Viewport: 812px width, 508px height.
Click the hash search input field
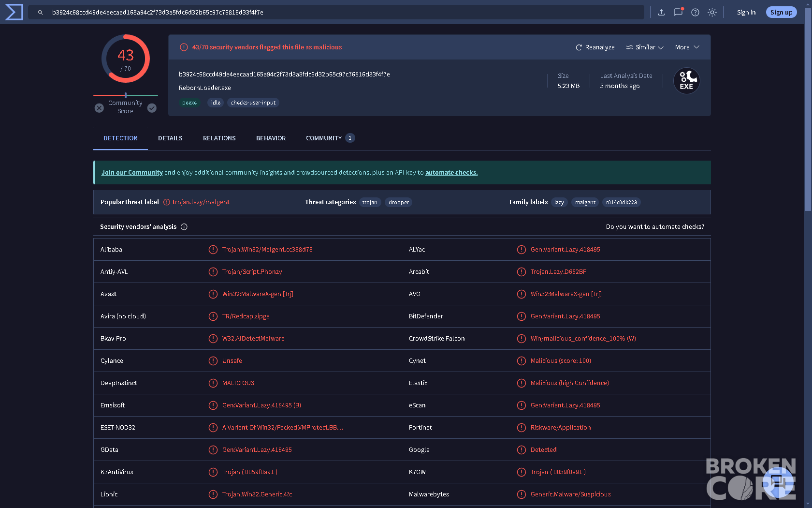pyautogui.click(x=336, y=13)
